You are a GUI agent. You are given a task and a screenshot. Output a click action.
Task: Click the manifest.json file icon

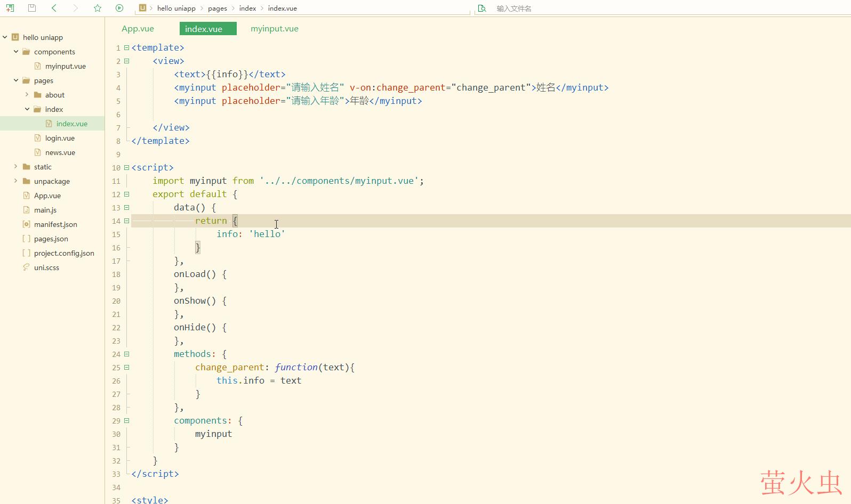click(x=26, y=224)
